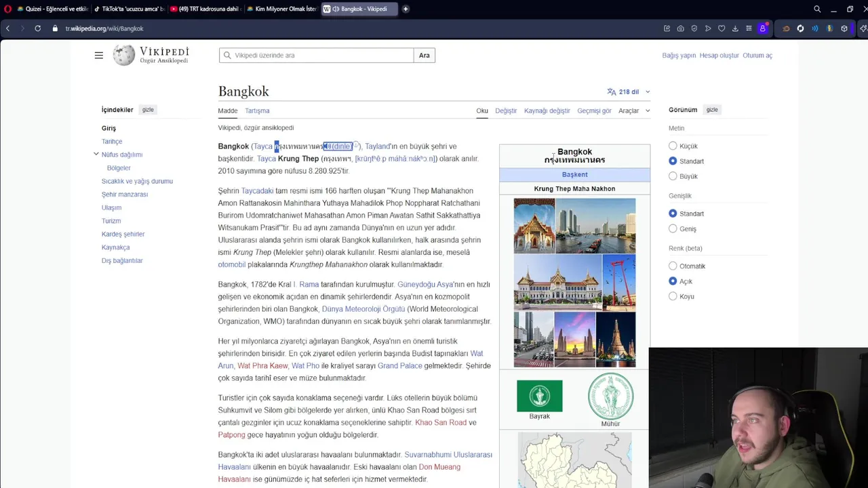Select Koyu dark color mode

(673, 296)
